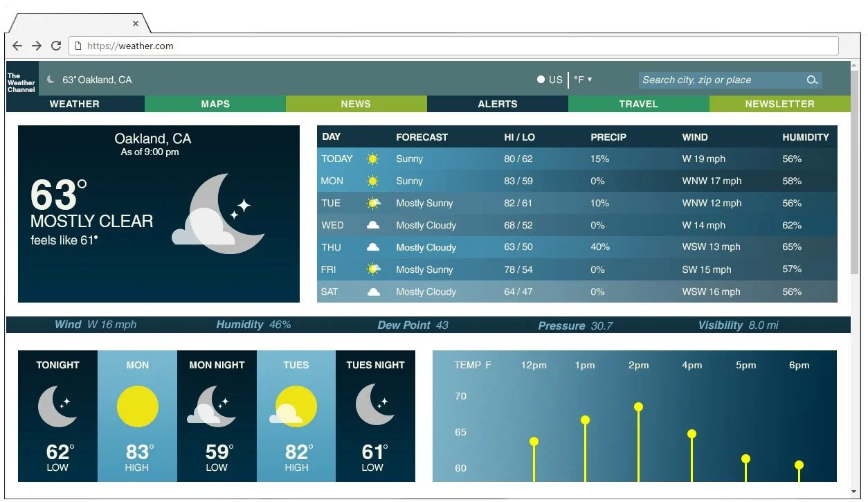The height and width of the screenshot is (502, 868).
Task: Click the weather.com address bar
Action: click(454, 46)
